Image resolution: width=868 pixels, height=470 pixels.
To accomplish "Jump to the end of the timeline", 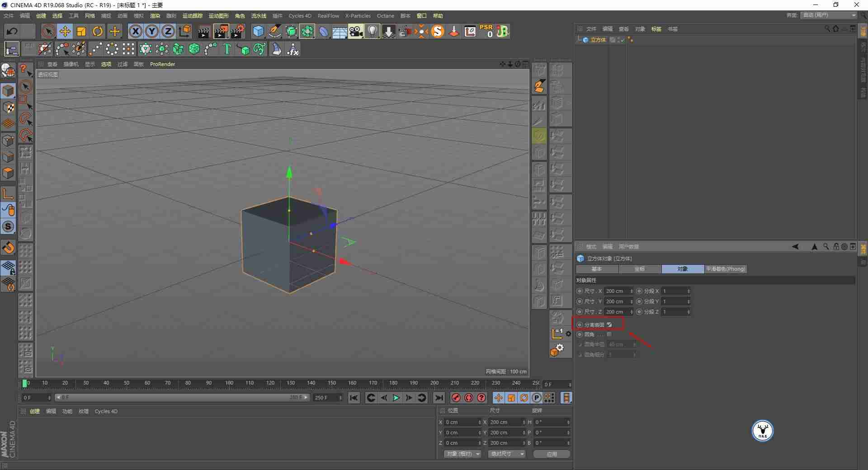I will [x=439, y=398].
